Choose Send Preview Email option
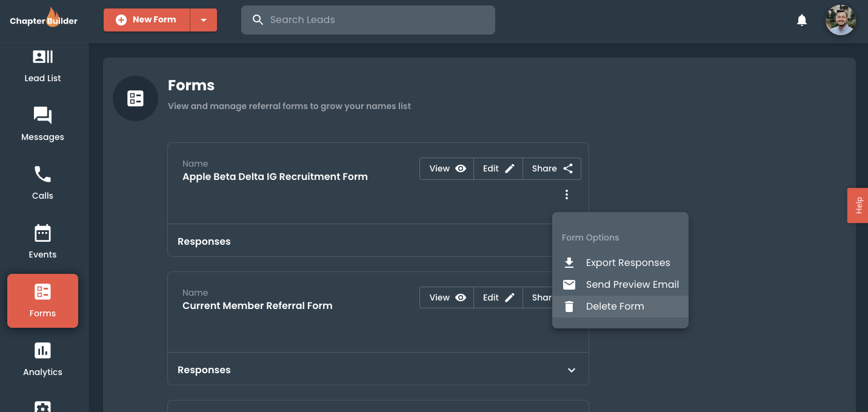 point(632,284)
